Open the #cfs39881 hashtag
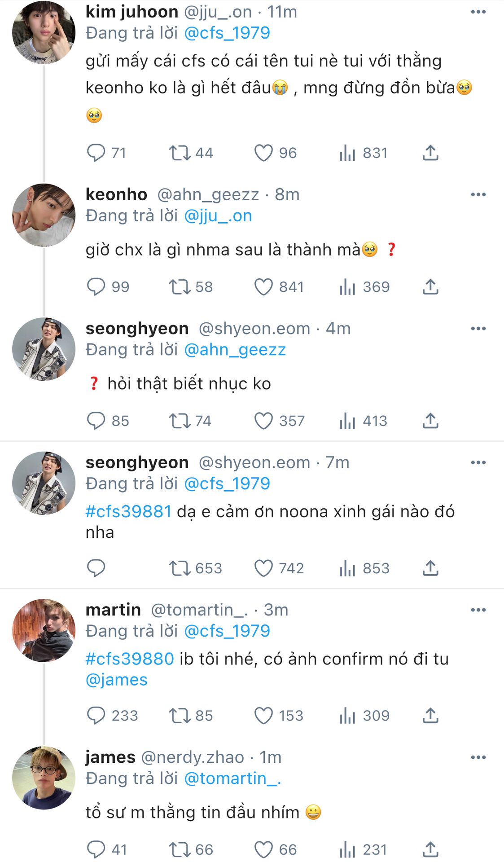The width and height of the screenshot is (504, 862). click(x=128, y=511)
